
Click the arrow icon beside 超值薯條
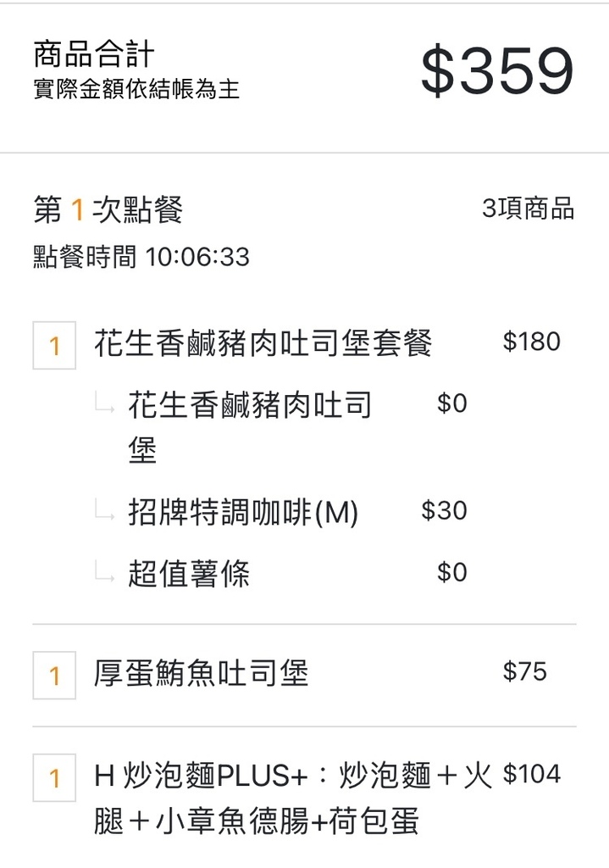[x=105, y=576]
